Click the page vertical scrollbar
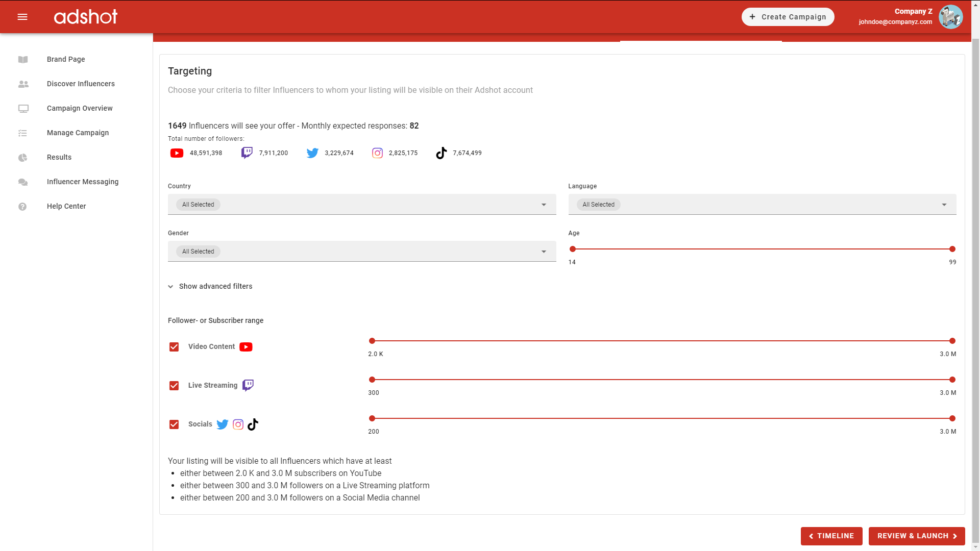980x551 pixels. coord(975,291)
